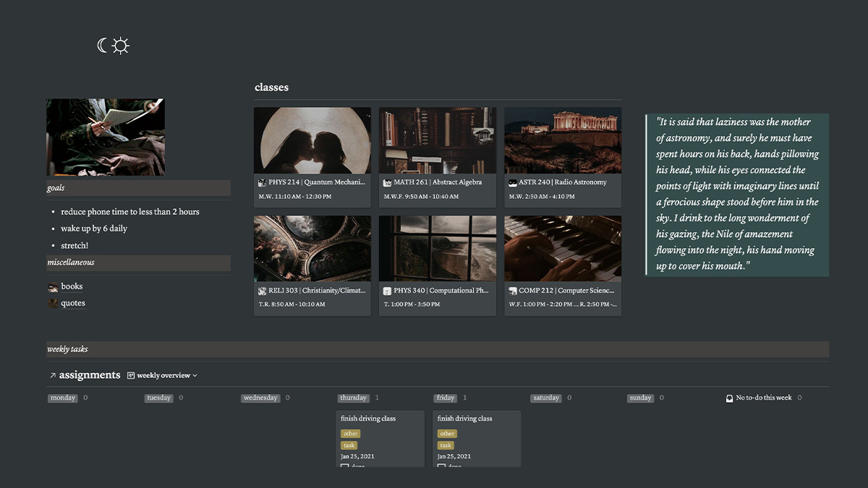Click the board view icon before weekly overview
Viewport: 868px width, 488px height.
(x=131, y=375)
